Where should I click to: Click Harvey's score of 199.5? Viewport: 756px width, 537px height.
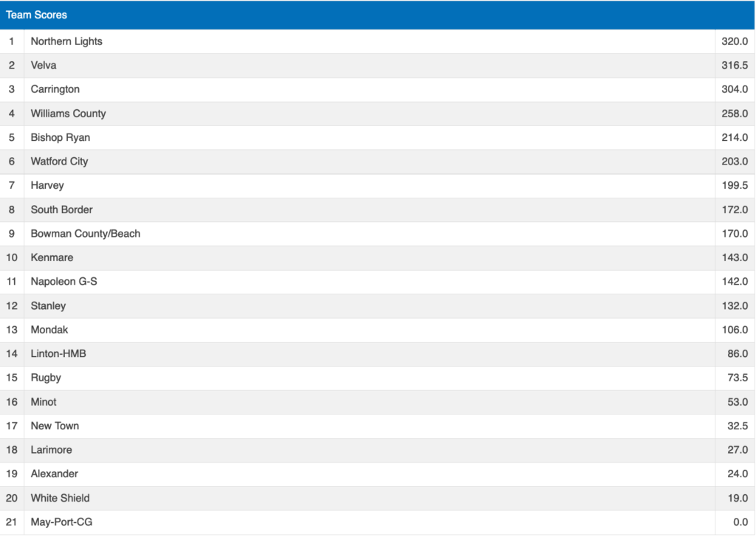pos(735,186)
